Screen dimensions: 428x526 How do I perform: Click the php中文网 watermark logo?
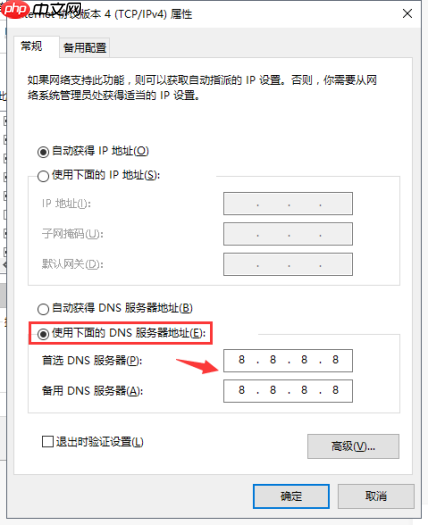[x=42, y=10]
